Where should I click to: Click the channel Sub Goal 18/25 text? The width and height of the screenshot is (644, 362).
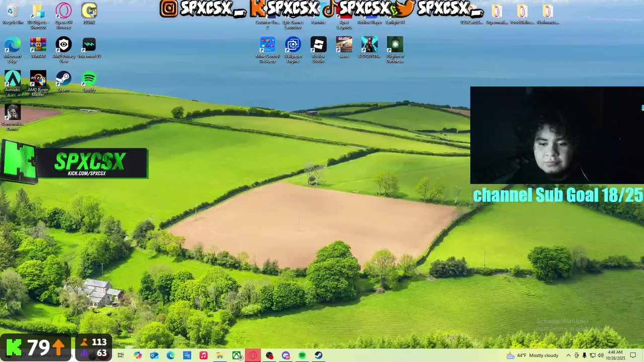pos(558,195)
